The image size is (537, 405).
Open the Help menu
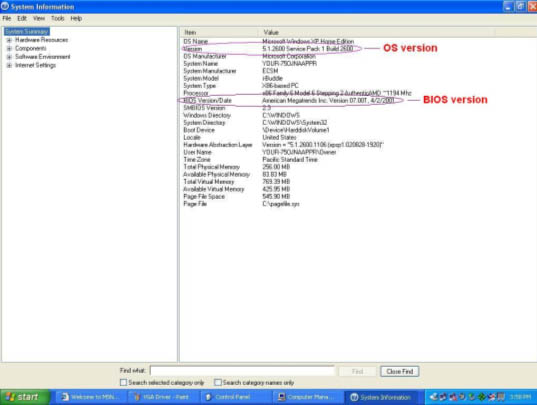pyautogui.click(x=76, y=18)
